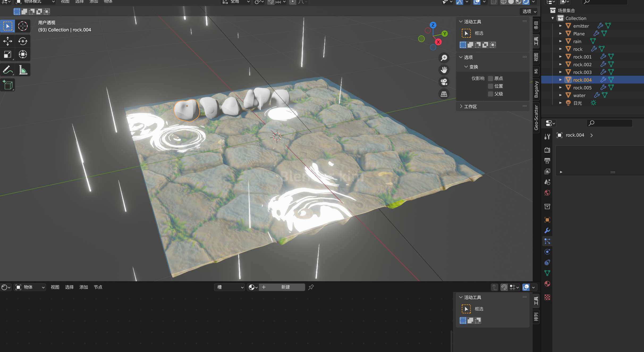Click the 新建 material button
The image size is (644, 352).
click(286, 287)
